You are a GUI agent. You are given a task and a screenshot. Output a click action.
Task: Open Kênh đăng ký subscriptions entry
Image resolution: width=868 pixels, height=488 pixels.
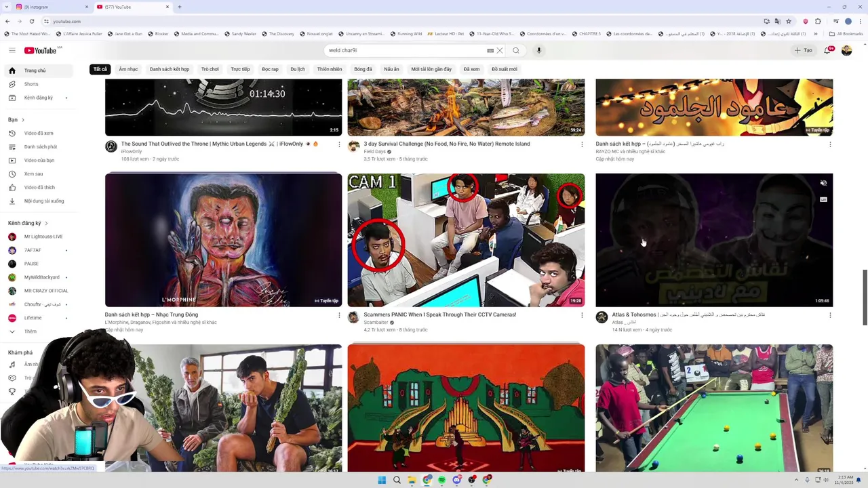pyautogui.click(x=37, y=98)
